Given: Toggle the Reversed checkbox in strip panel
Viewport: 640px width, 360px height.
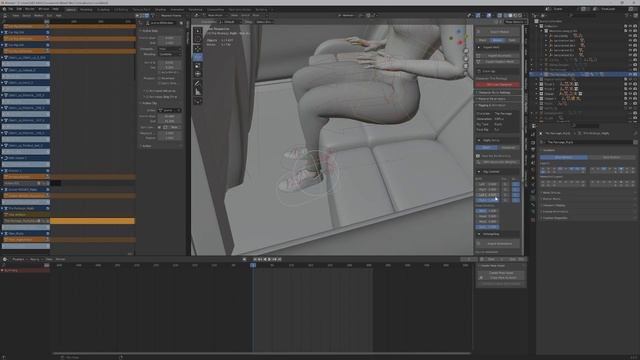Looking at the screenshot, I should click(160, 78).
